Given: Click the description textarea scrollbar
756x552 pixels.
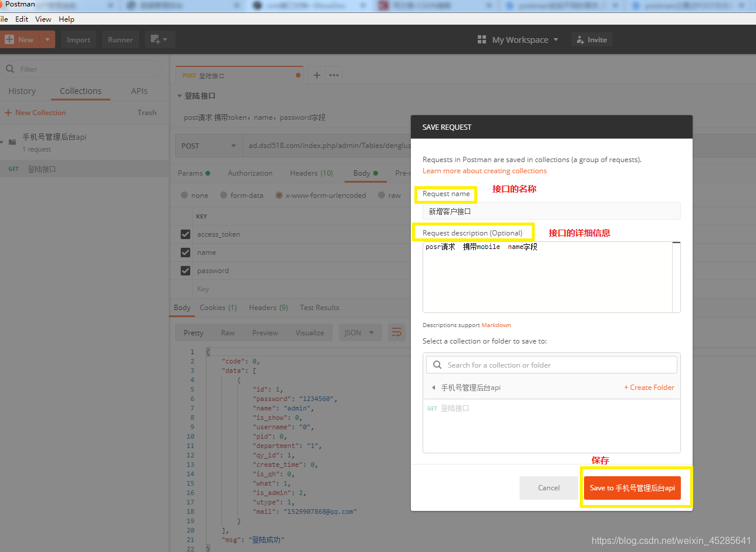Looking at the screenshot, I should (x=676, y=277).
